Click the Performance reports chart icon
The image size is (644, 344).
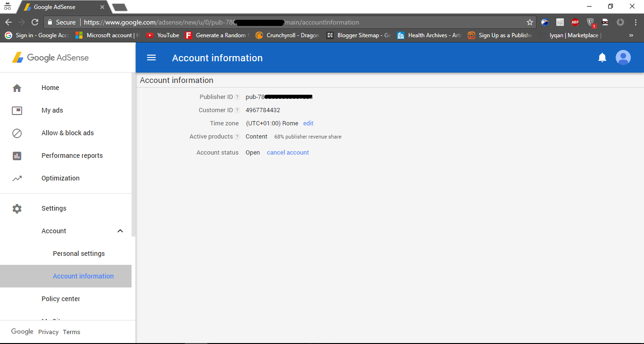pos(17,156)
